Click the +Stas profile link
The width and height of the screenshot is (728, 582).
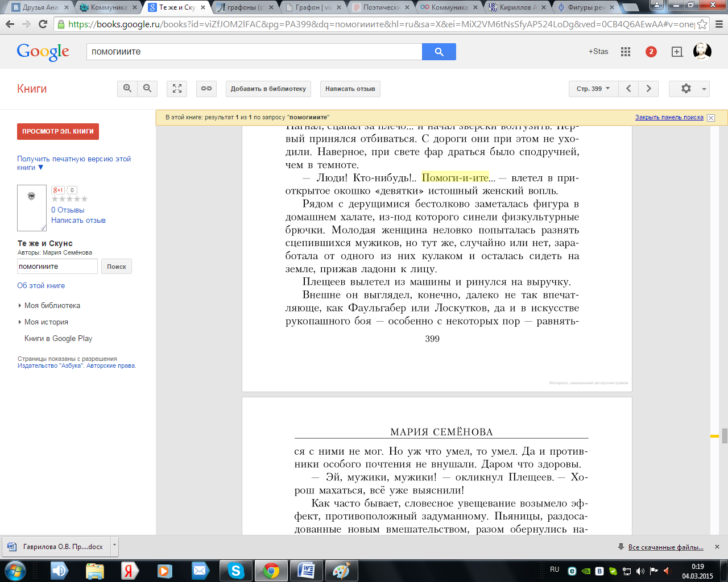[x=598, y=51]
